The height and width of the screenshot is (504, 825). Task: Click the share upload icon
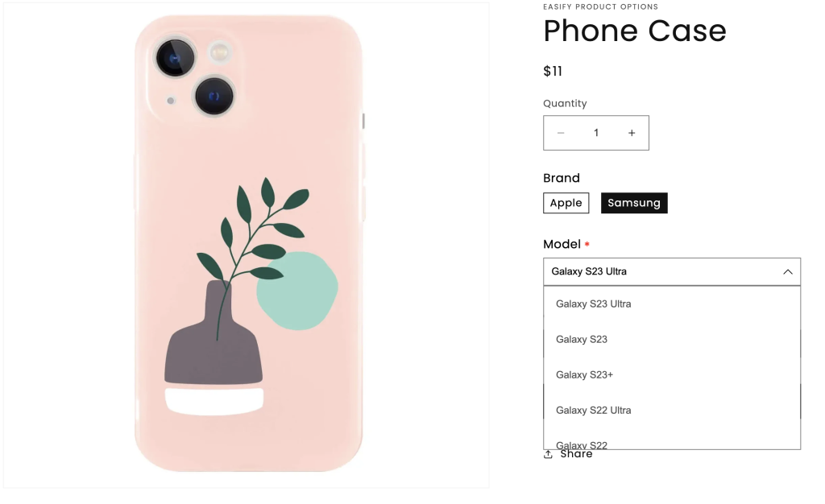point(548,454)
